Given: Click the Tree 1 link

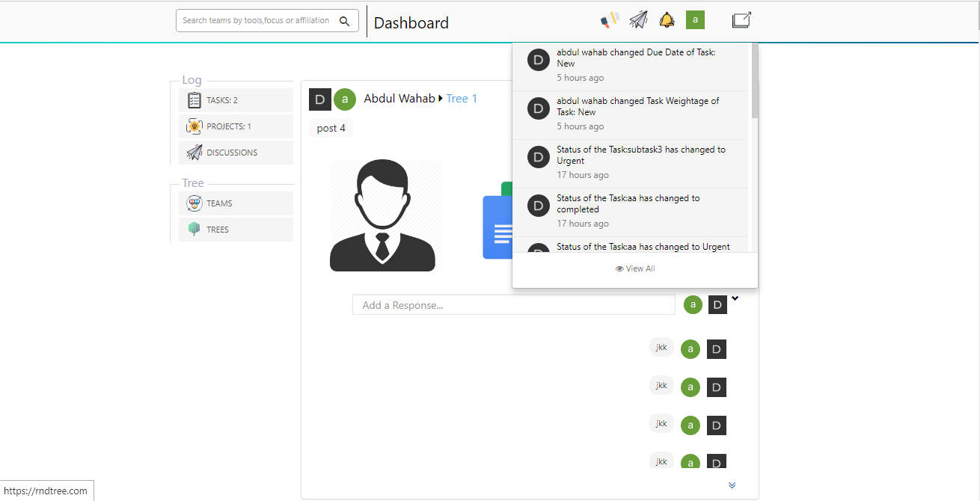Looking at the screenshot, I should click(462, 99).
